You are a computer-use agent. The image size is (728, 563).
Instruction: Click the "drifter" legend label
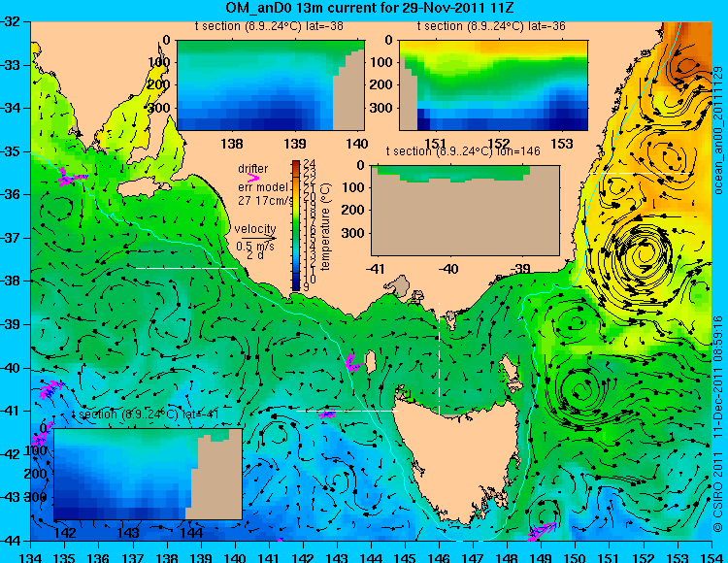point(253,169)
